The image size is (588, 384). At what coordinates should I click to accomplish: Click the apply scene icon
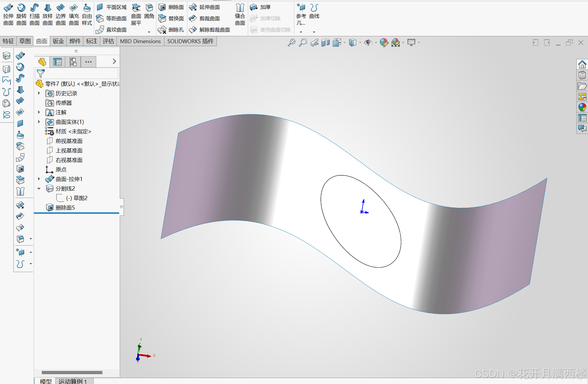[x=396, y=43]
